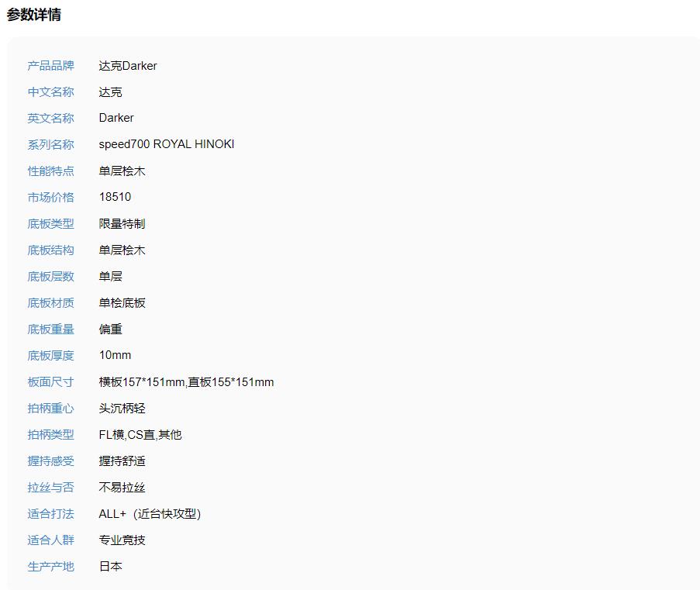The width and height of the screenshot is (700, 590).
Task: Select the 底板材质 label
Action: (x=51, y=303)
